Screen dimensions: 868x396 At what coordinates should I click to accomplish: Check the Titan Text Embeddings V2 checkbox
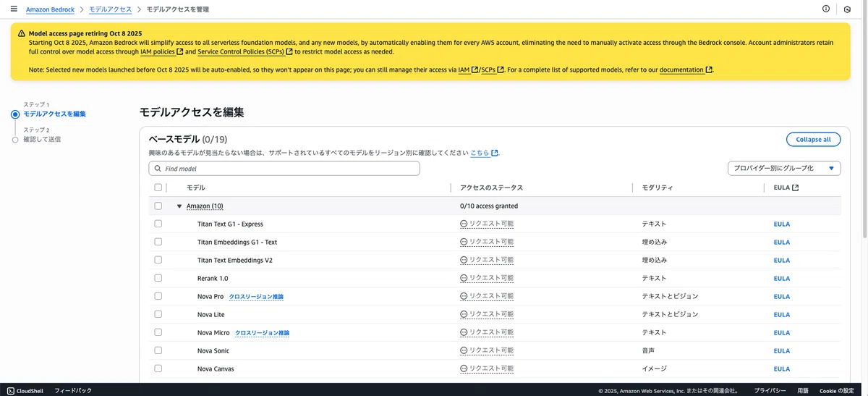[158, 260]
